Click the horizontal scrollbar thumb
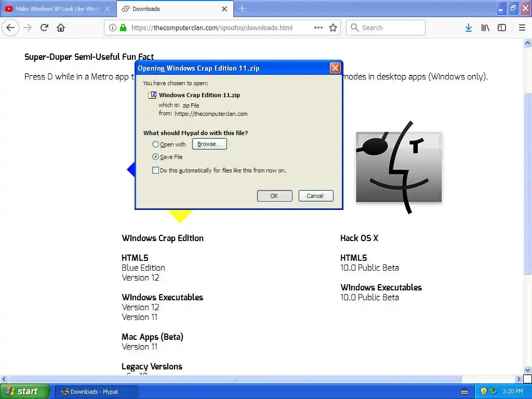This screenshot has width=532, height=399. [235, 379]
